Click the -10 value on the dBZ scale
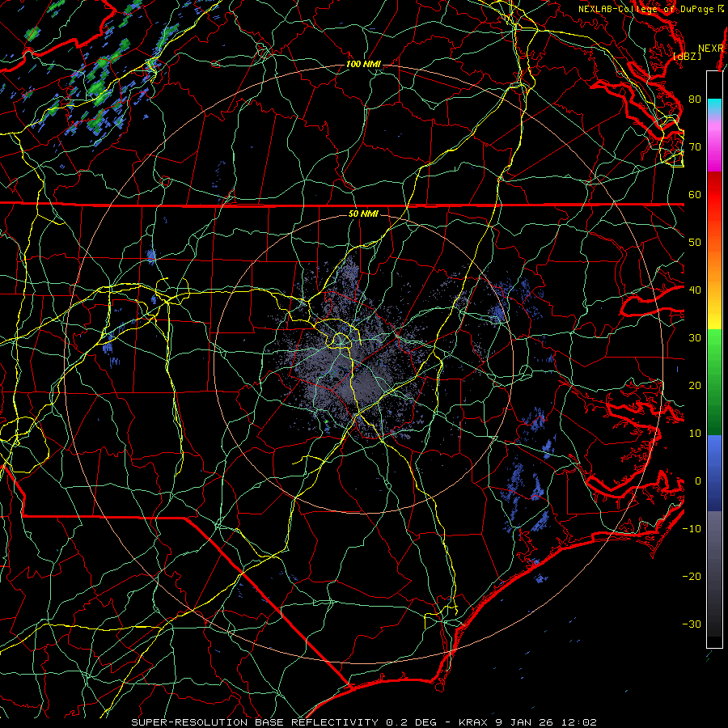The image size is (728, 728). [692, 529]
